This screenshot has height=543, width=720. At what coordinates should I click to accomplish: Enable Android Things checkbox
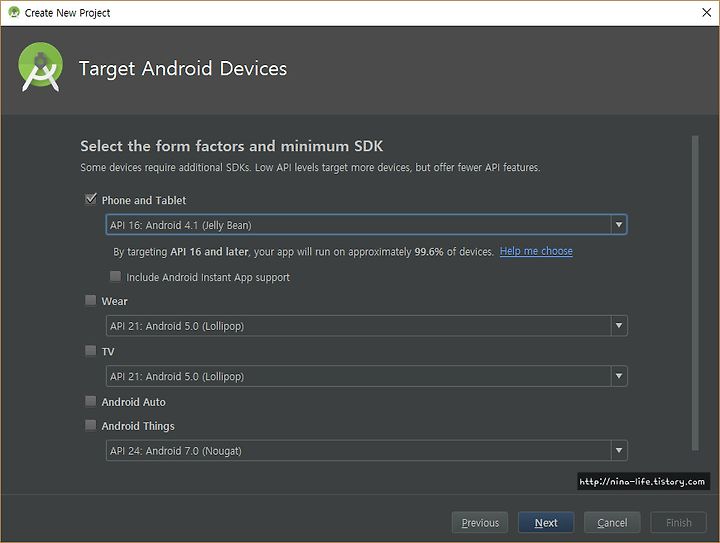91,425
